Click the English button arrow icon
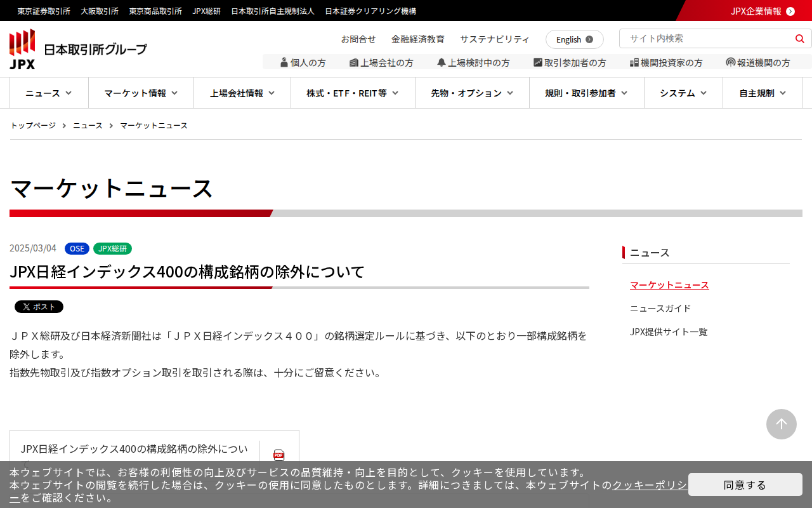Image resolution: width=812 pixels, height=508 pixels. click(x=589, y=39)
